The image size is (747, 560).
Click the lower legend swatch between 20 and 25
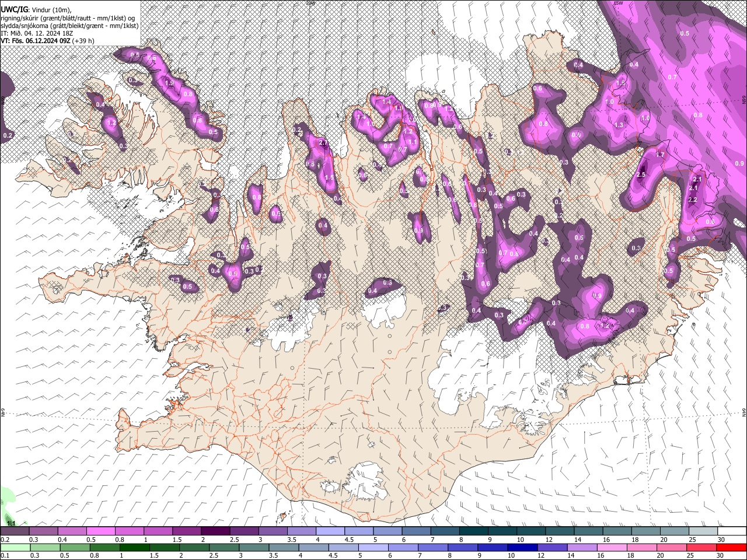point(672,547)
